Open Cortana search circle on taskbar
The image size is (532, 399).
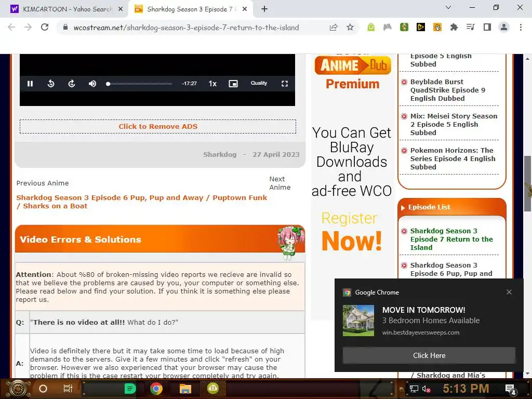43,389
